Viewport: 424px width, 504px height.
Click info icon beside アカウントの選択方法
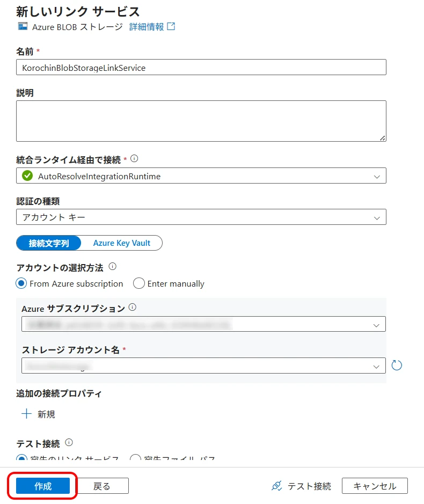112,267
